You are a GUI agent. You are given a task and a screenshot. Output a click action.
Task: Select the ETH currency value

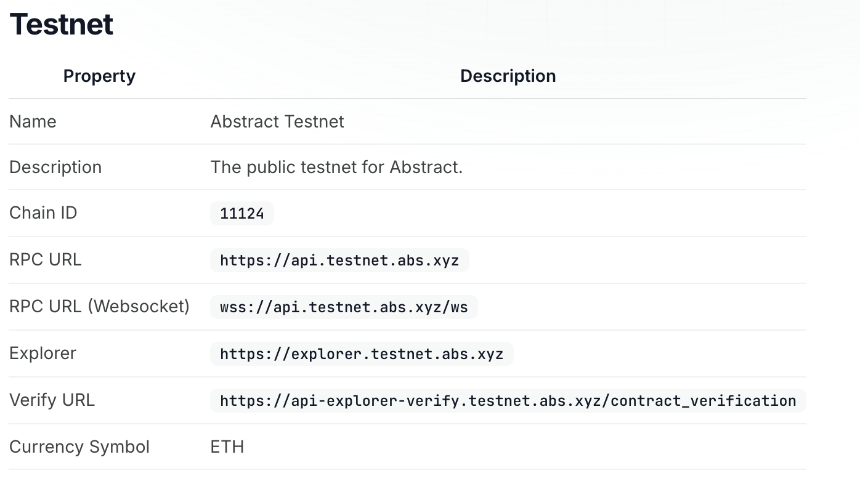coord(227,447)
